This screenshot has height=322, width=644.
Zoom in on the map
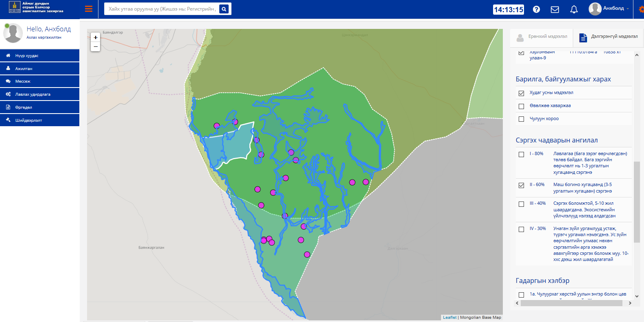click(x=96, y=37)
